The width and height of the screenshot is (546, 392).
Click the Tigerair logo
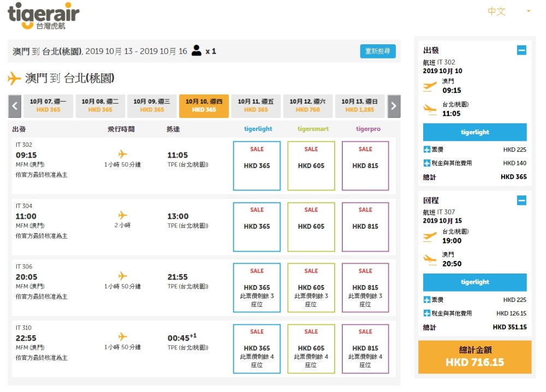[44, 16]
